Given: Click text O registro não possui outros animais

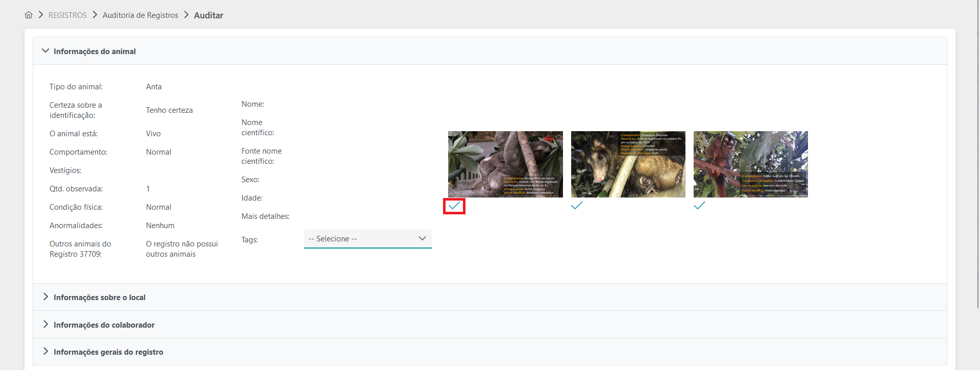Looking at the screenshot, I should 182,249.
